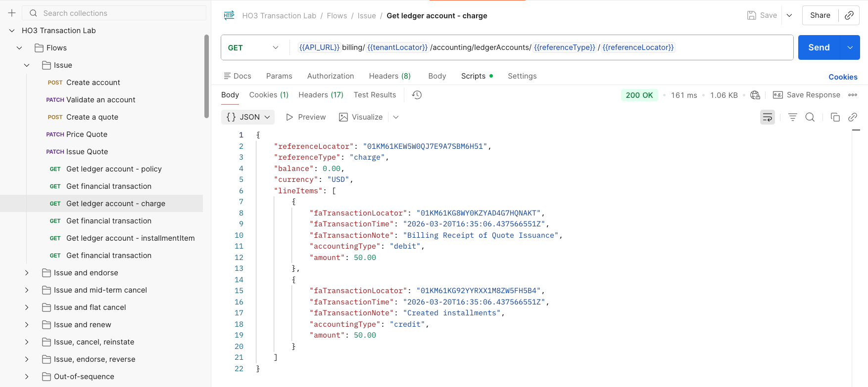Click the Preview button
The height and width of the screenshot is (387, 868).
coord(306,117)
